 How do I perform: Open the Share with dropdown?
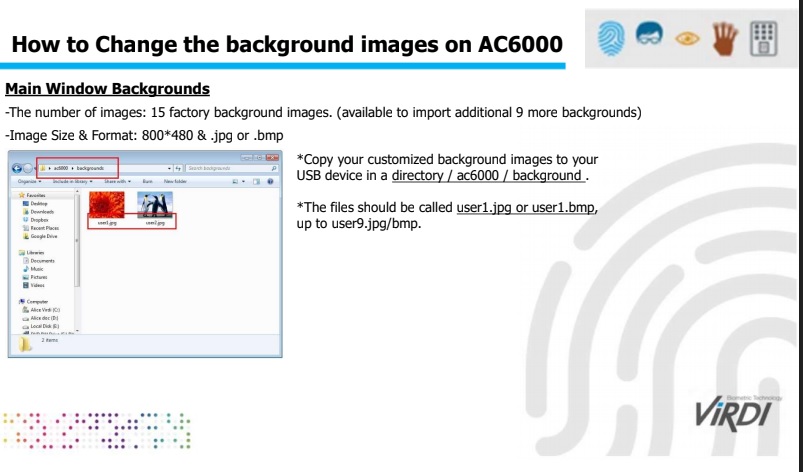click(117, 181)
